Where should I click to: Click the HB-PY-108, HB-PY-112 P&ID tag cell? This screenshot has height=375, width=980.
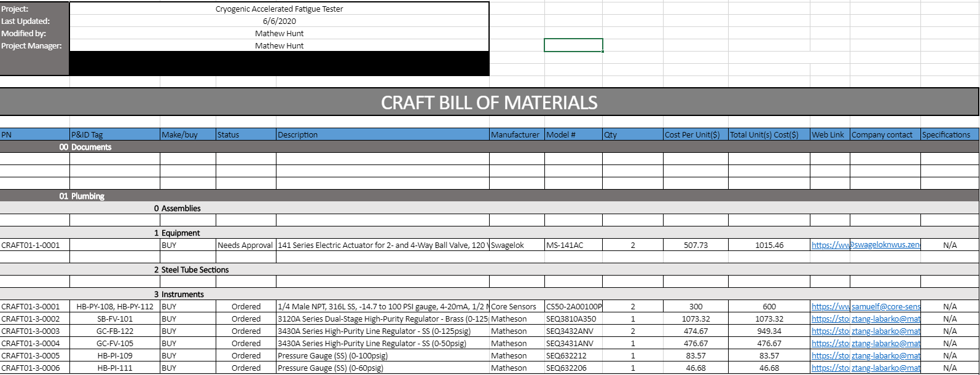pos(115,306)
